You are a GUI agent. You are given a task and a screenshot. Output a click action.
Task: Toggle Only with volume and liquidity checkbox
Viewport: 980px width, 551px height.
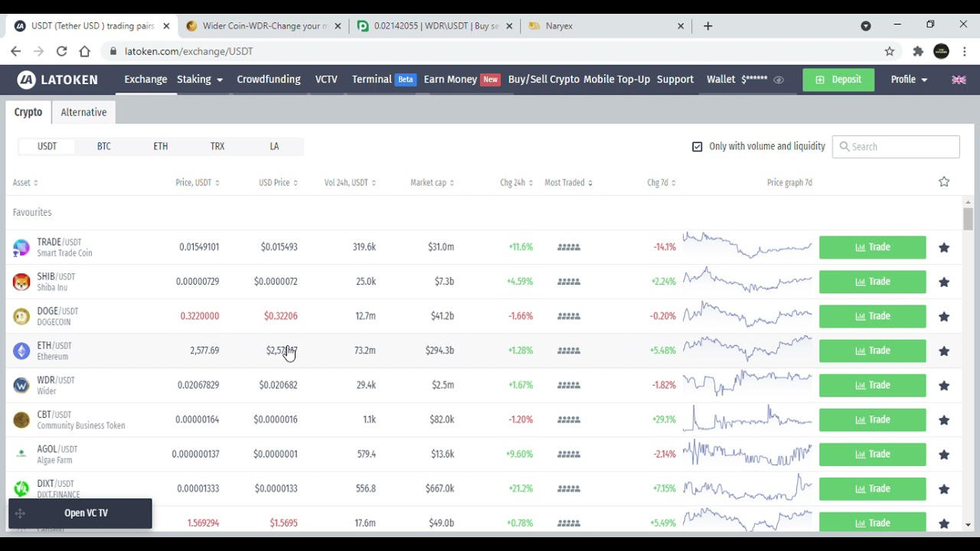click(x=697, y=147)
